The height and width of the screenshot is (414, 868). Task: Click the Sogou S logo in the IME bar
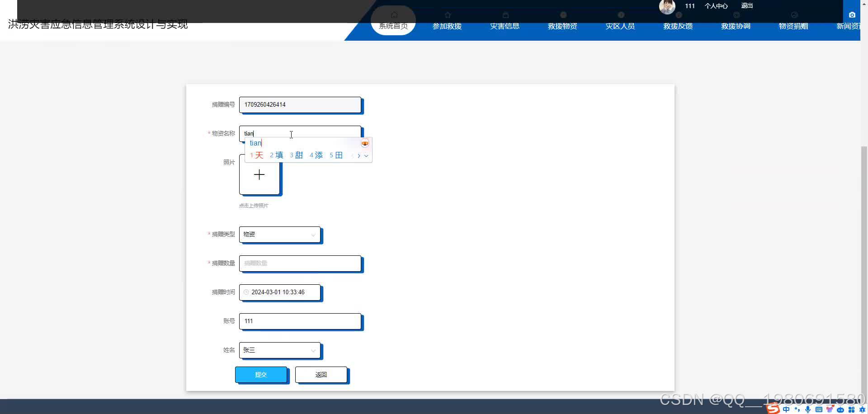(x=773, y=409)
